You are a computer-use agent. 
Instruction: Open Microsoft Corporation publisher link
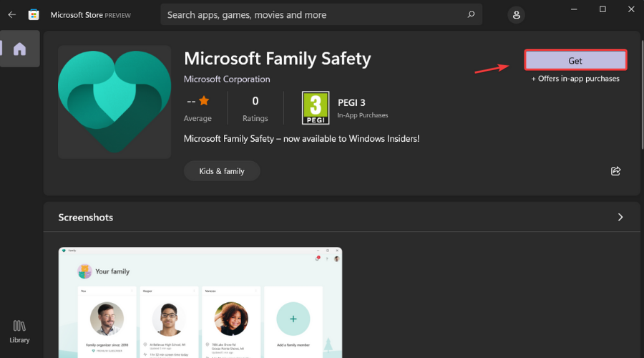click(227, 79)
